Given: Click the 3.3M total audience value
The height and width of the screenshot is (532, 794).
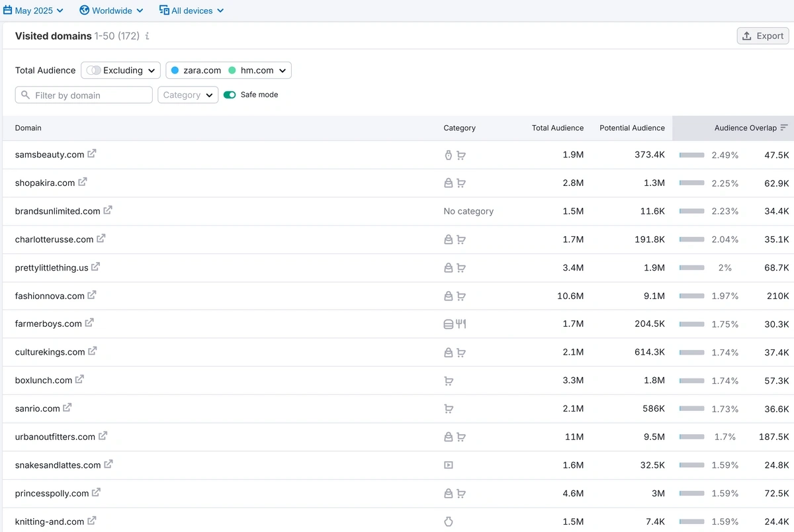Looking at the screenshot, I should click(573, 380).
